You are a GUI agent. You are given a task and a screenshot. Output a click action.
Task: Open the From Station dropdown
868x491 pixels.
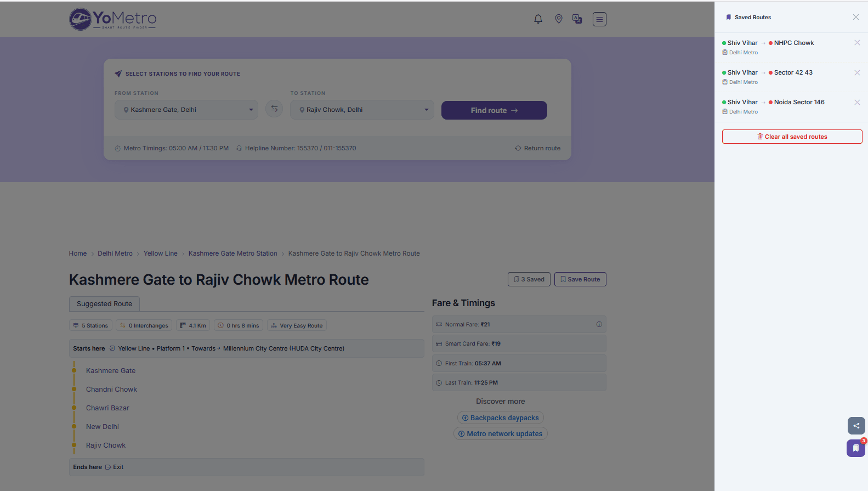(x=186, y=110)
